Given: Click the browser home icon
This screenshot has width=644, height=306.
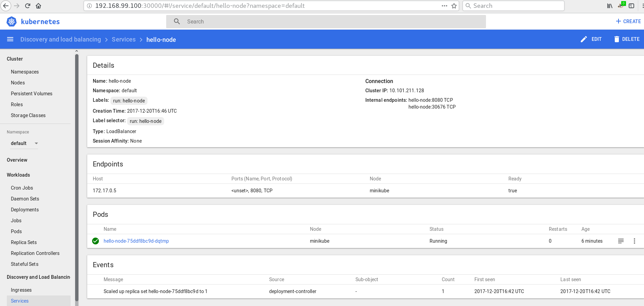Looking at the screenshot, I should click(x=38, y=6).
